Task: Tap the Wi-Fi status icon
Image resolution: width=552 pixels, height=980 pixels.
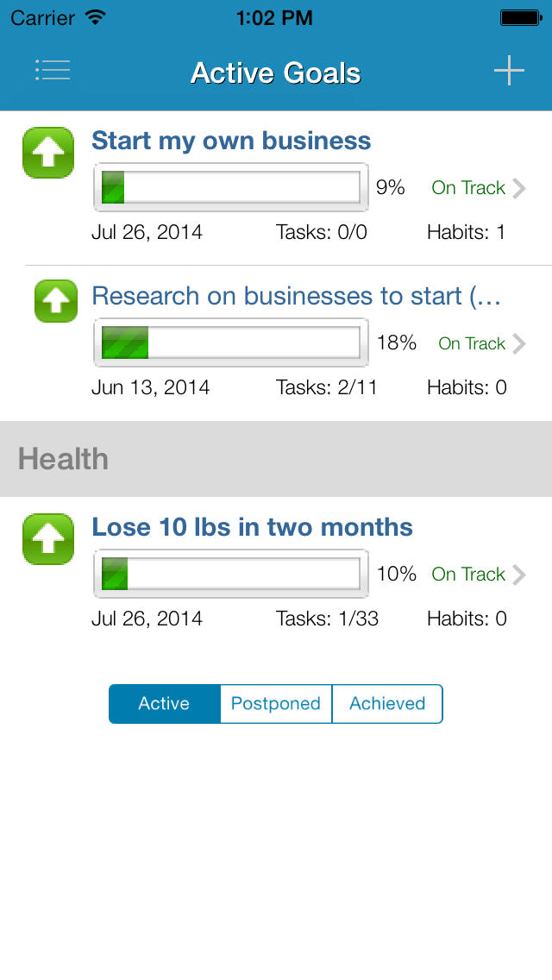Action: coord(97,16)
